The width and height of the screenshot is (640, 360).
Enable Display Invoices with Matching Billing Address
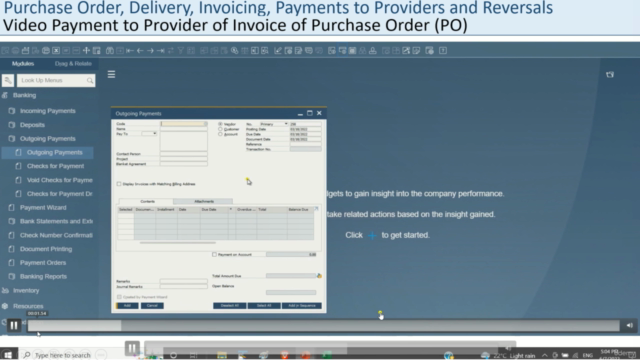coord(119,184)
